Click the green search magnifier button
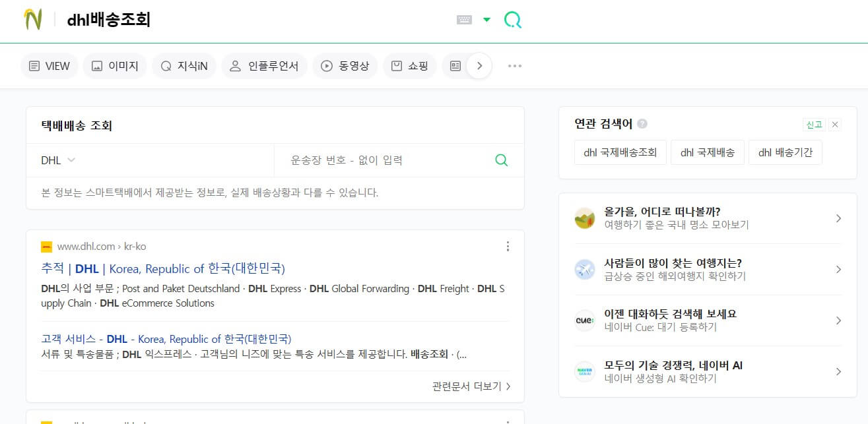Viewport: 868px width, 424px height. [x=513, y=20]
